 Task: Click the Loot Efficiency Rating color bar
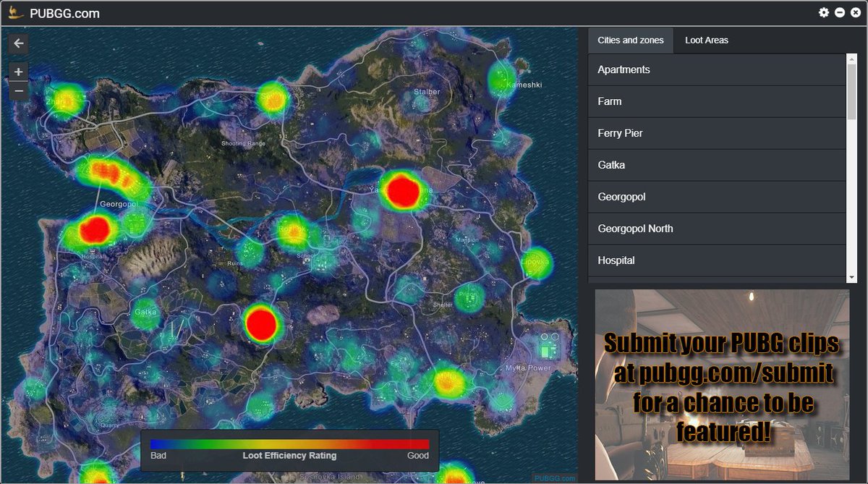[x=289, y=444]
